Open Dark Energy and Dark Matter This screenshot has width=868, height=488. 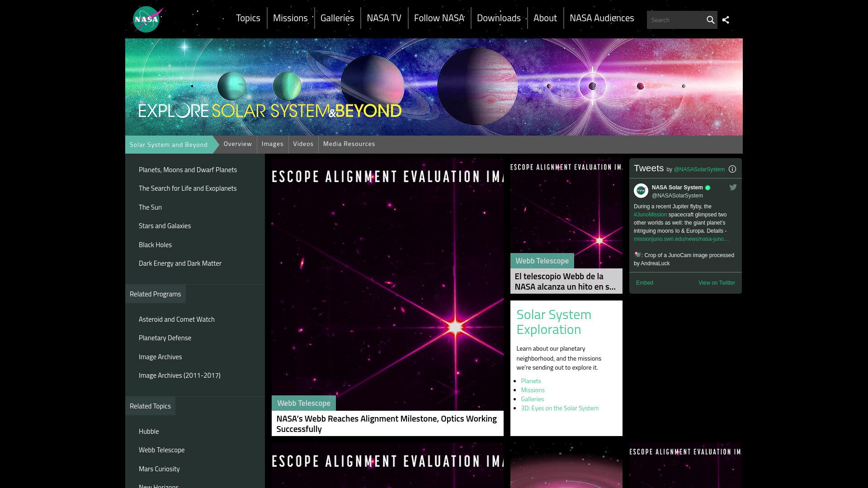coord(180,263)
